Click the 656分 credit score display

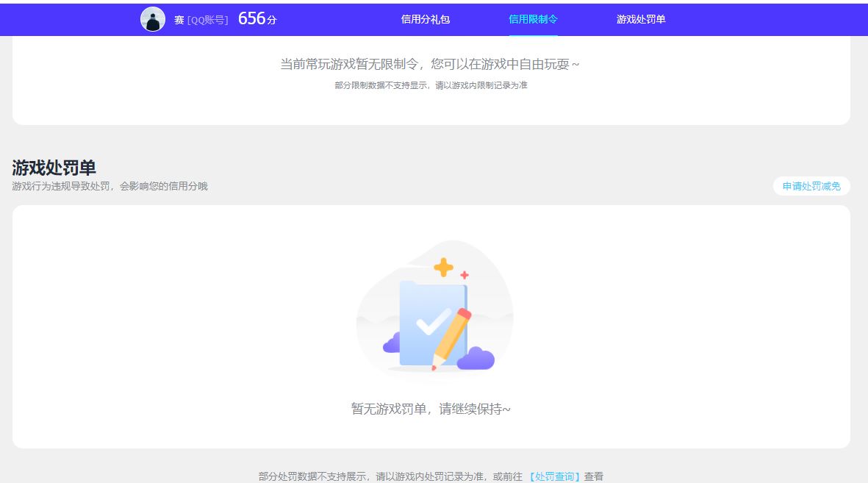255,18
